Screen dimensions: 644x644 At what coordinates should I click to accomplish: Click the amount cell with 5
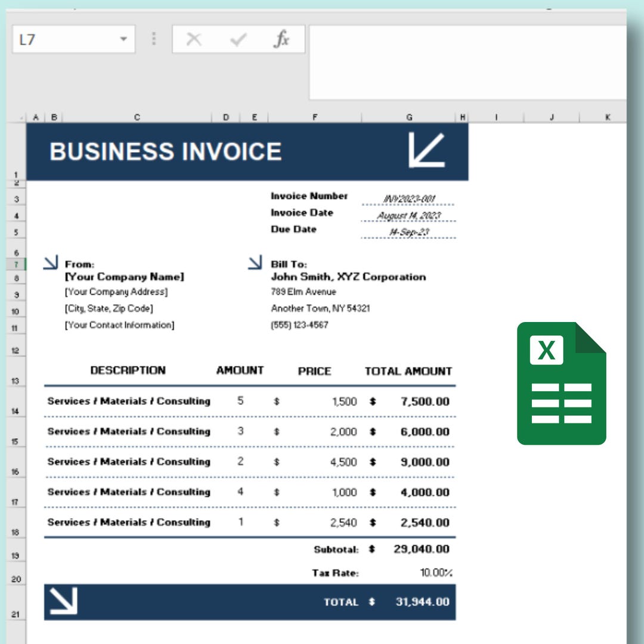coord(240,401)
